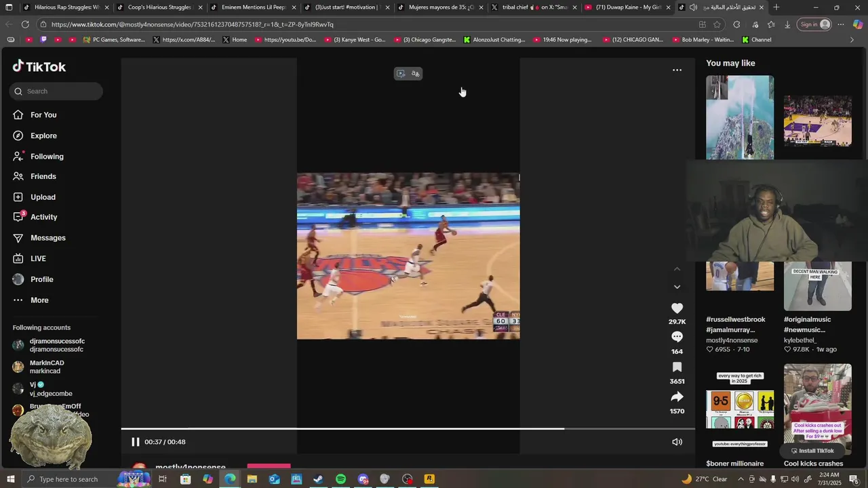Go to next video down arrow

click(x=677, y=287)
